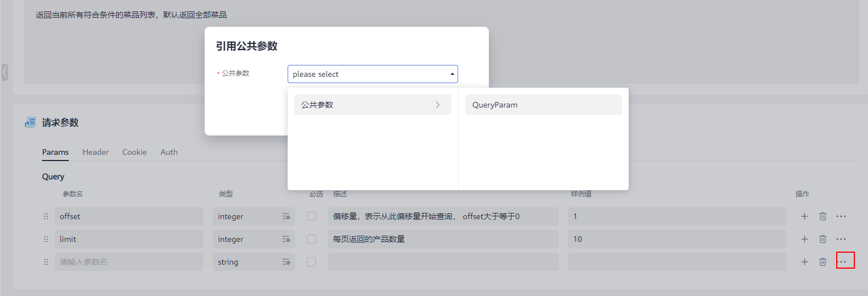Grab the drag handle of limit row
The image size is (868, 296).
tap(46, 239)
